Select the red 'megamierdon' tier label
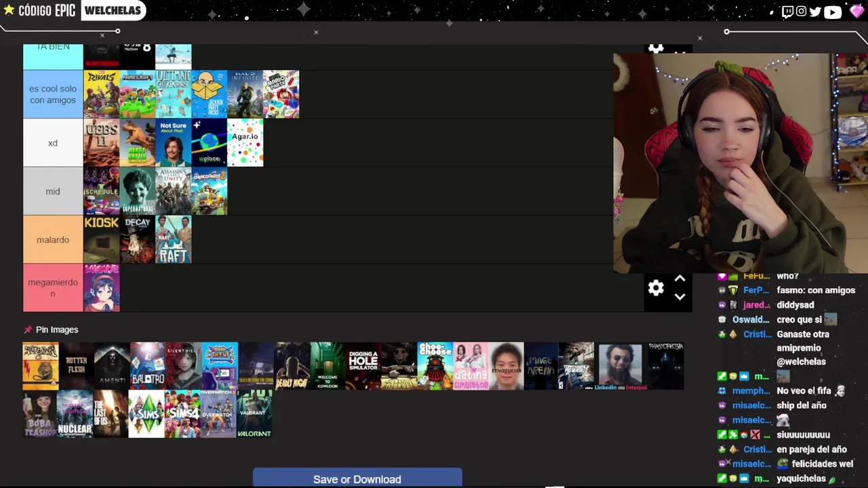The width and height of the screenshot is (868, 488). [x=53, y=288]
